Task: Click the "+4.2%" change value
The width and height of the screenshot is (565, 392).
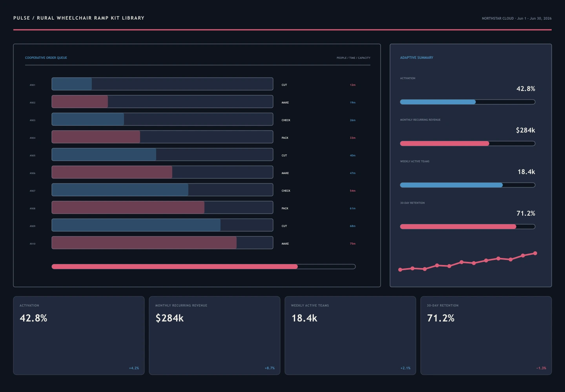Action: tap(134, 368)
